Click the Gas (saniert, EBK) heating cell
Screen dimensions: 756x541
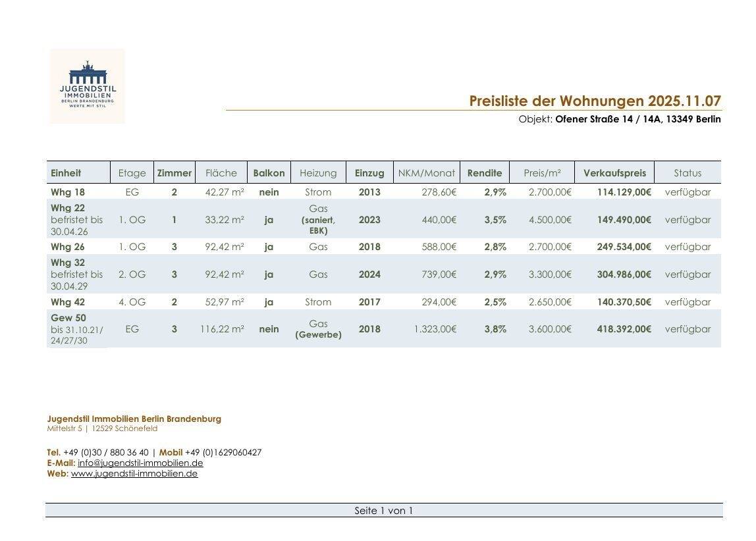tap(318, 219)
